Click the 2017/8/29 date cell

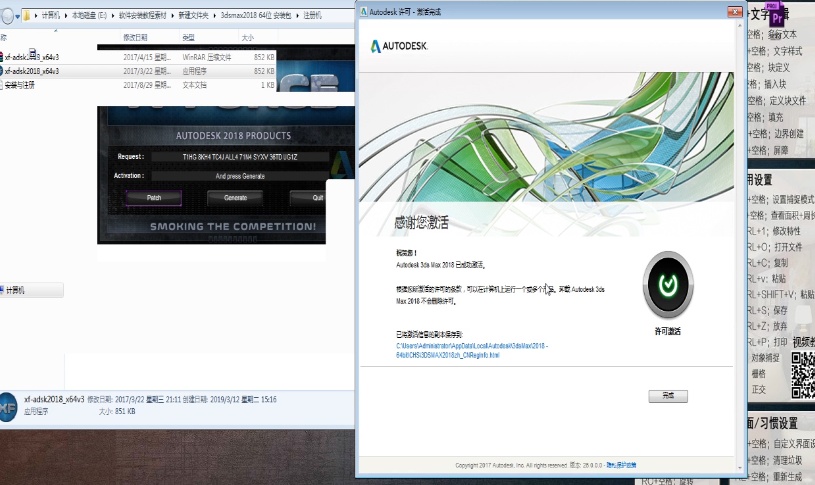click(147, 85)
